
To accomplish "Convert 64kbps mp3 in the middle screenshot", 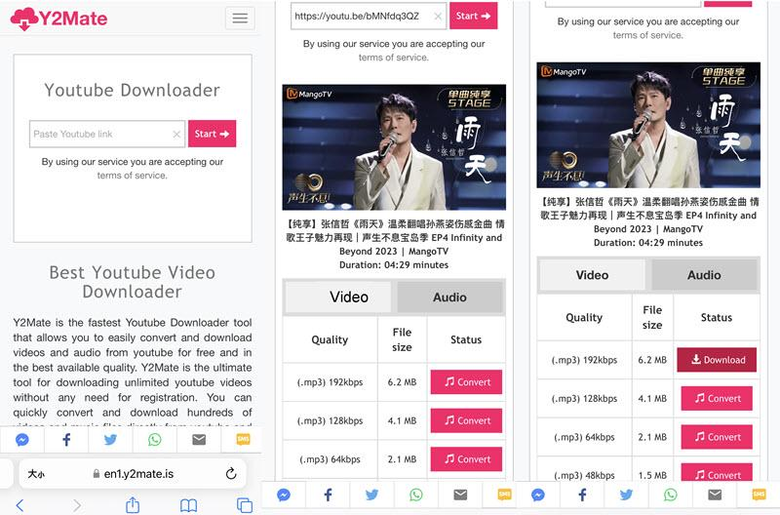I will [467, 459].
